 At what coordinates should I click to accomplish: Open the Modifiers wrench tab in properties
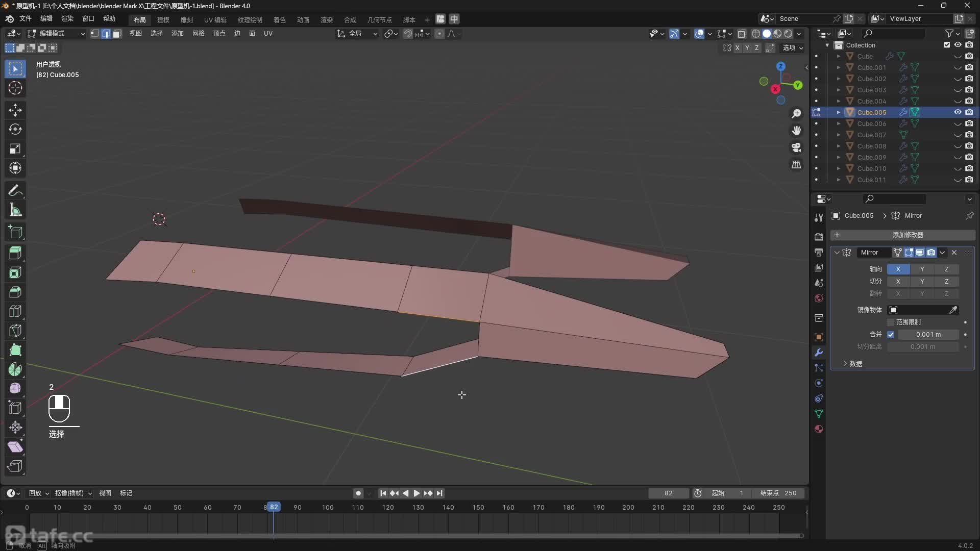tap(819, 353)
